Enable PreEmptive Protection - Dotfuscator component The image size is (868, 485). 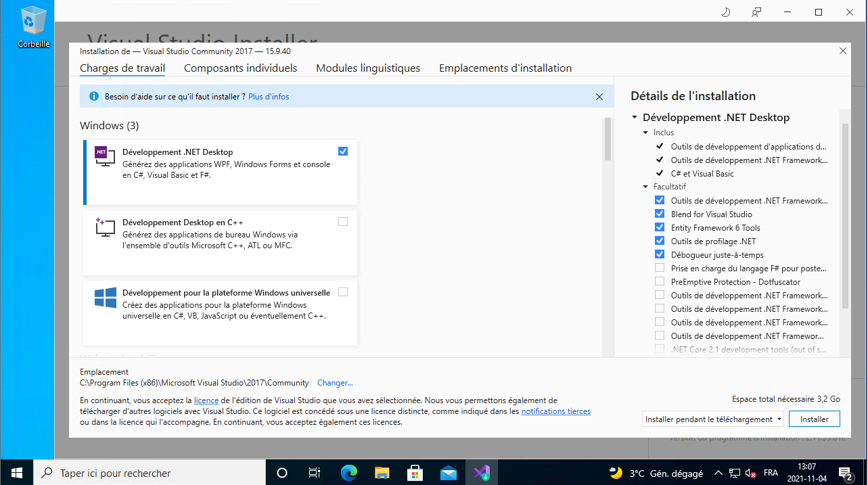tap(660, 282)
